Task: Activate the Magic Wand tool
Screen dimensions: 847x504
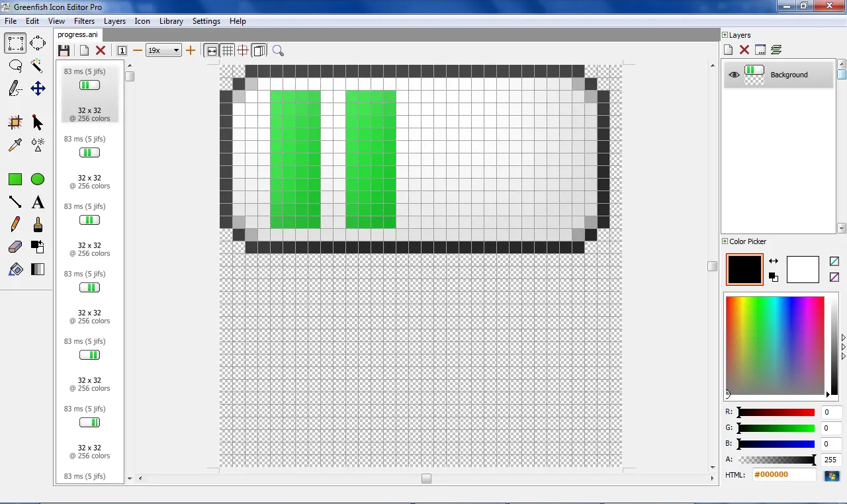Action: point(38,66)
